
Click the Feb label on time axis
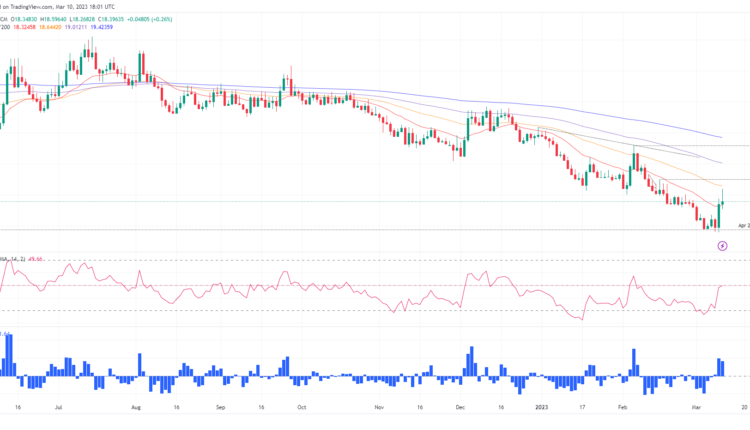pos(622,408)
